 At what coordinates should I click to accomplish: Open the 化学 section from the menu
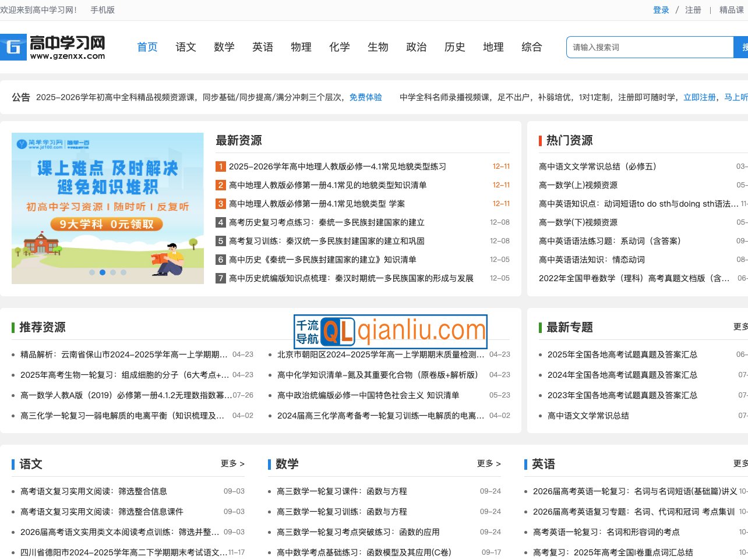[340, 47]
